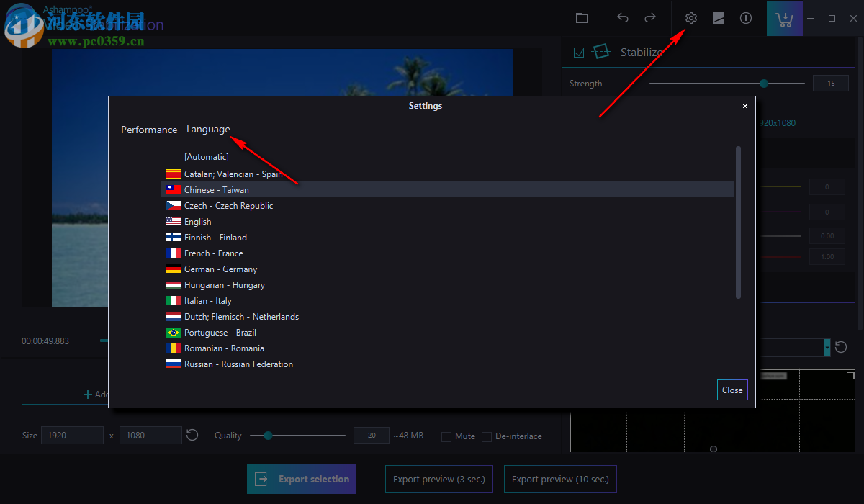Click the feedback/notes icon beside the gear
This screenshot has height=504, width=864.
718,18
